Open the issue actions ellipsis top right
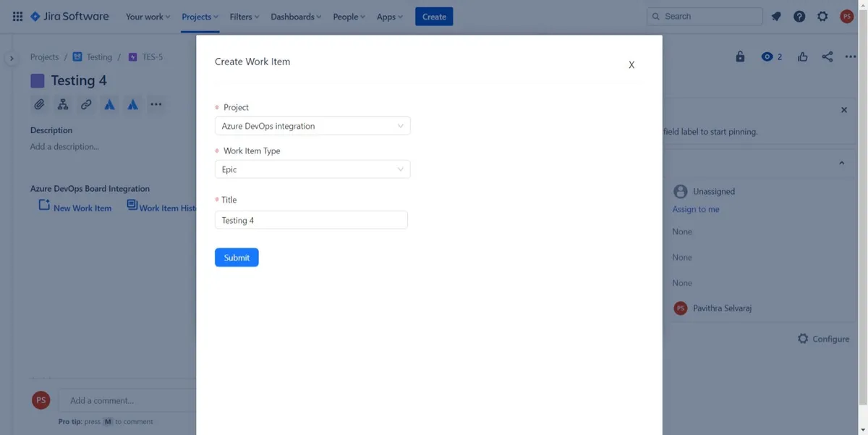The width and height of the screenshot is (868, 435). coord(851,56)
